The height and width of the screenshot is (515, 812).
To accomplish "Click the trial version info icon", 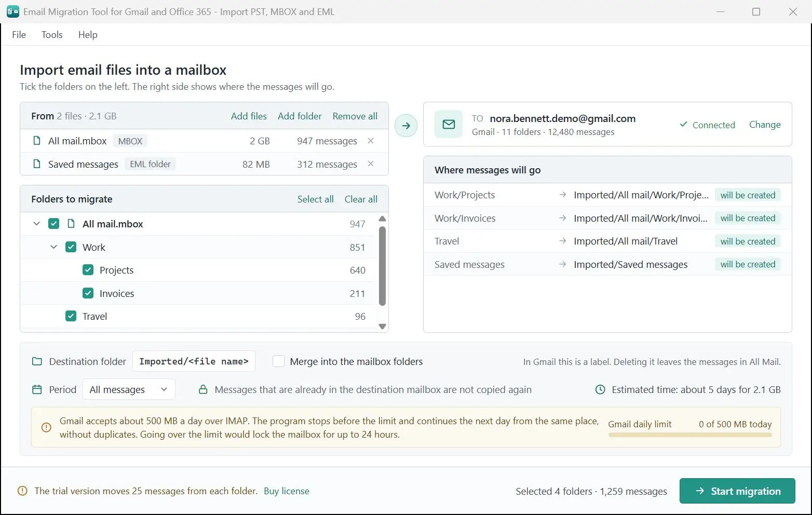I will pyautogui.click(x=22, y=491).
